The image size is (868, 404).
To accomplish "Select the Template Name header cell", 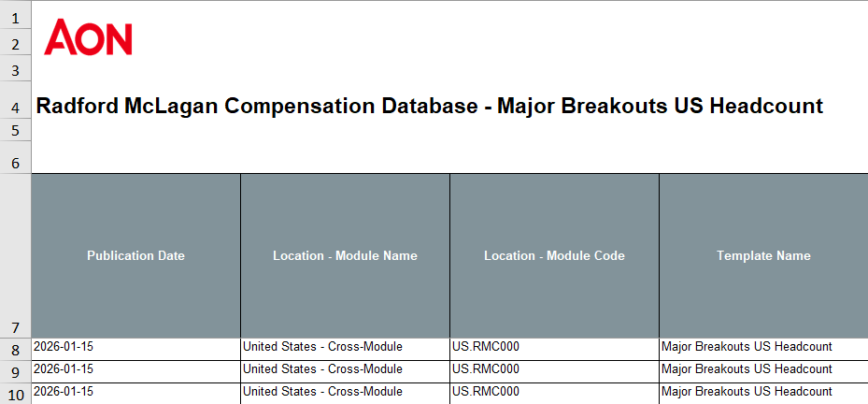I will click(x=763, y=255).
